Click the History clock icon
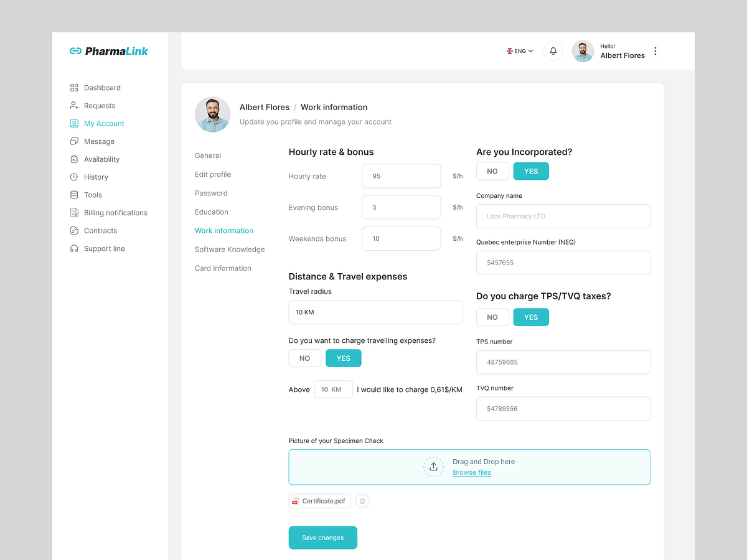 coord(74,177)
